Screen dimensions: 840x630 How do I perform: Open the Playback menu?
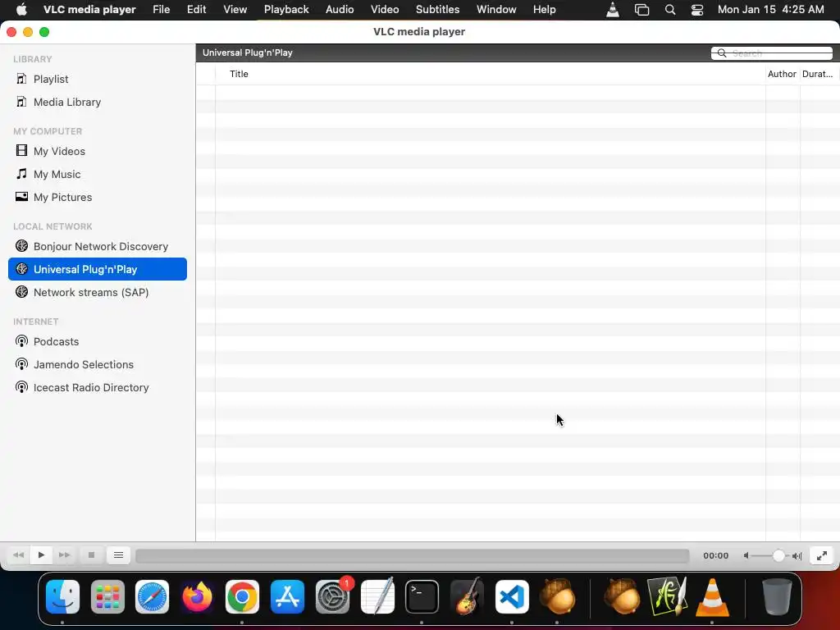(x=286, y=10)
